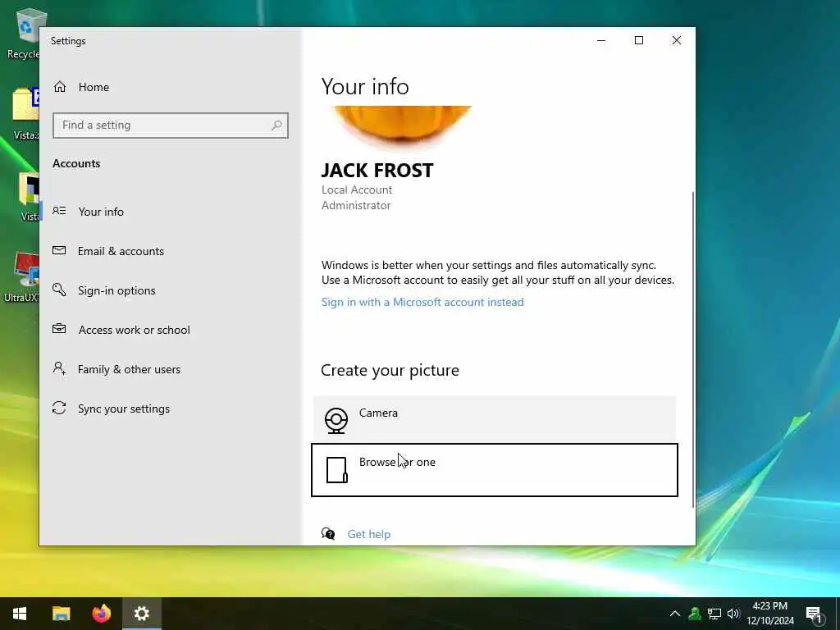Image resolution: width=840 pixels, height=630 pixels.
Task: Click the Get help chat bubble icon
Action: (328, 533)
